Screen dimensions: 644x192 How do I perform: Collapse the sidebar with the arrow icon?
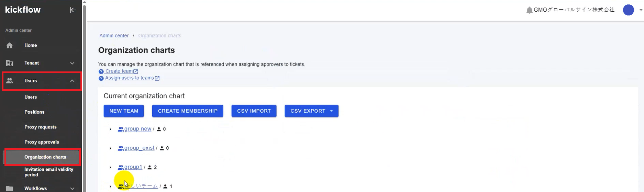pyautogui.click(x=73, y=10)
